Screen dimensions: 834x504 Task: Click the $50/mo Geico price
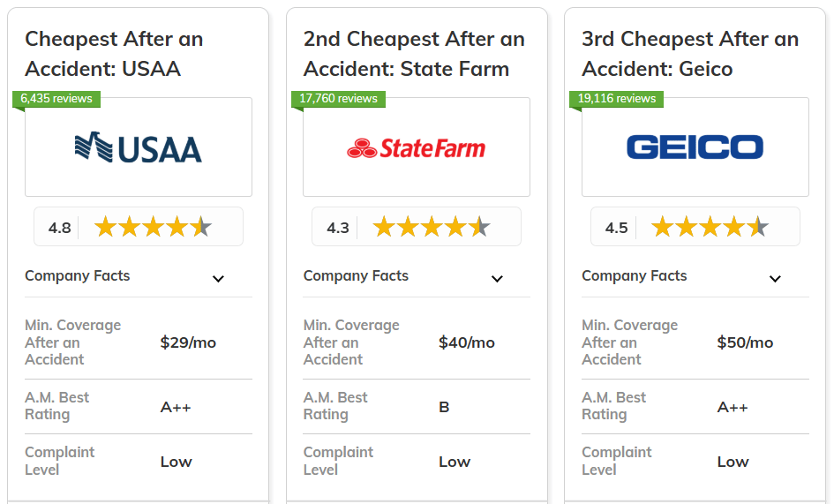pos(745,342)
